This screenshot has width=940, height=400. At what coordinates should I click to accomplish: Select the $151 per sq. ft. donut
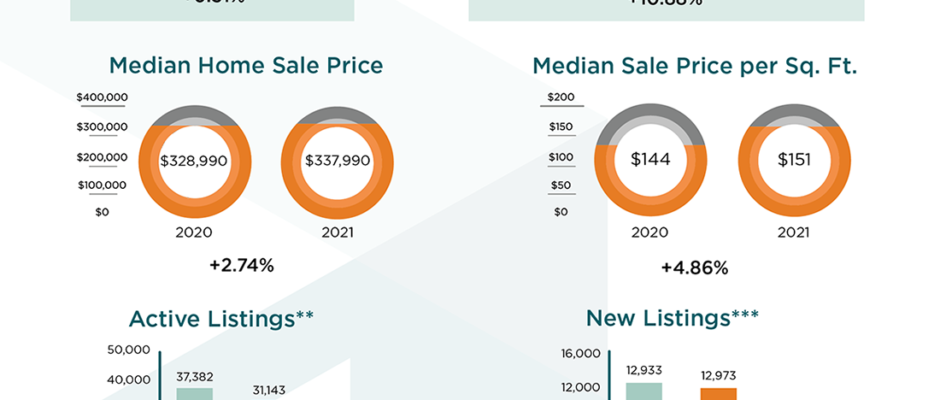coord(794,160)
